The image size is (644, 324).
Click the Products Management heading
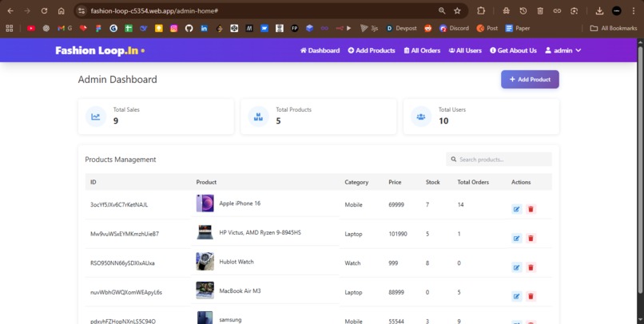[x=121, y=160]
